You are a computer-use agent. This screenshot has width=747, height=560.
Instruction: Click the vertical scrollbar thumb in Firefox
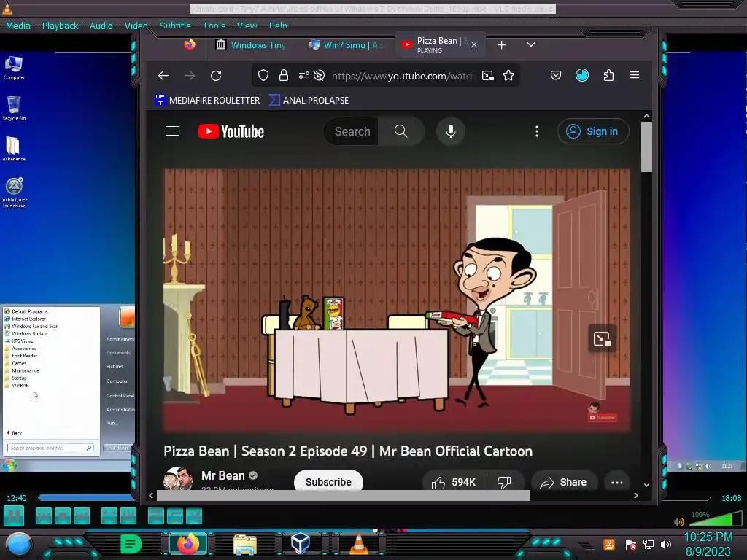pyautogui.click(x=646, y=147)
